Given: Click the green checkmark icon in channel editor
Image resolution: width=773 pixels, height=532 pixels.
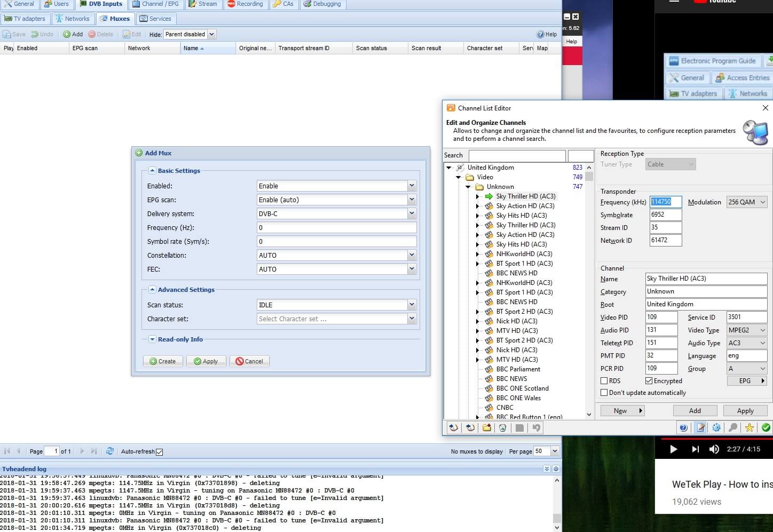Looking at the screenshot, I should point(766,427).
